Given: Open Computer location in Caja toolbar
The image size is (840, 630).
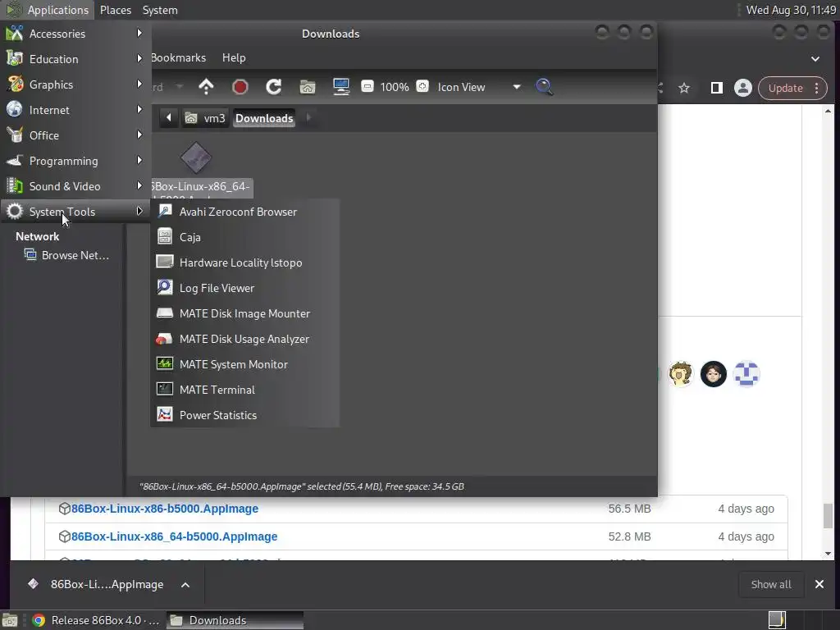Looking at the screenshot, I should 341,87.
